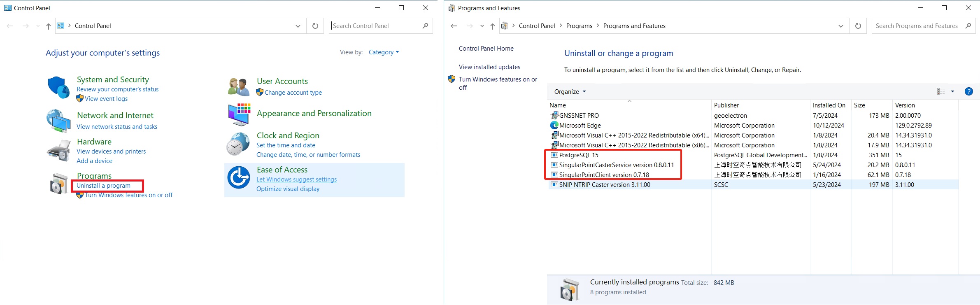
Task: Click the Uninstall a program link
Action: tap(103, 186)
